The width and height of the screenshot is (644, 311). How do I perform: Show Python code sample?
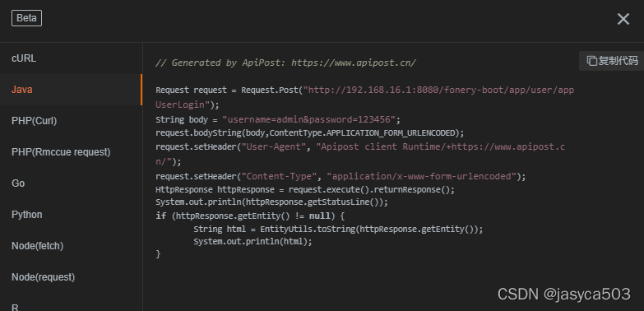pos(71,215)
